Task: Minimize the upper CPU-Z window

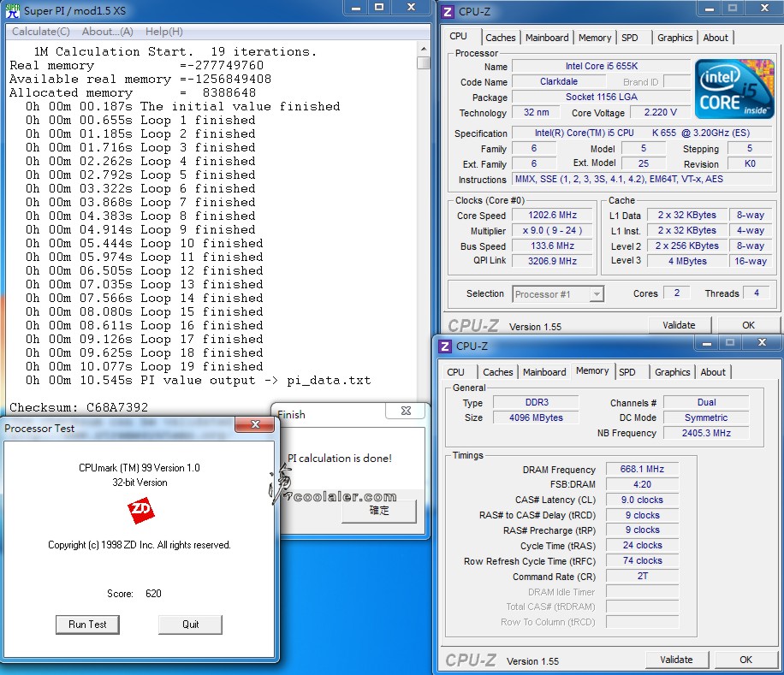Action: 709,9
